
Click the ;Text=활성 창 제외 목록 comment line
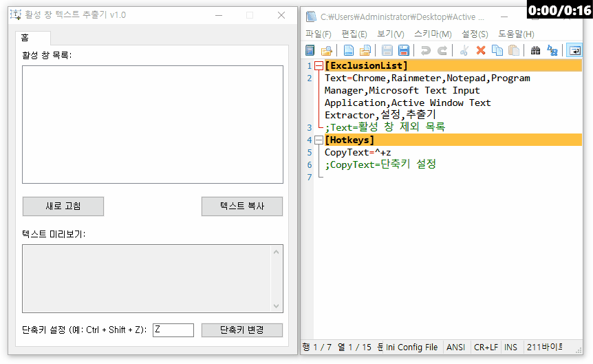[x=385, y=127]
